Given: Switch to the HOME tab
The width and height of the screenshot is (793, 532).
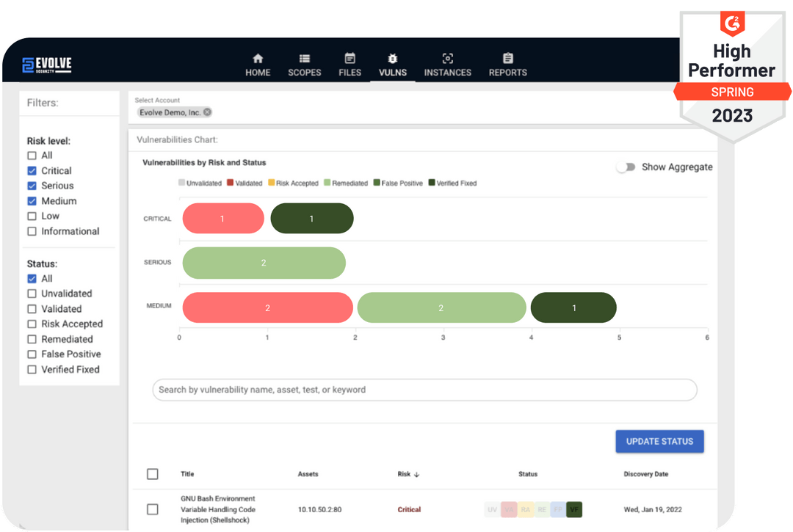Looking at the screenshot, I should point(258,63).
